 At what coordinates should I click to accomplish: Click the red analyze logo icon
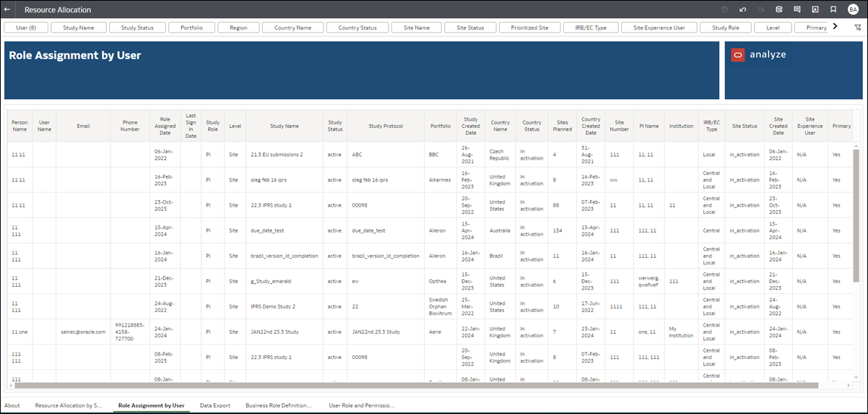[x=737, y=55]
